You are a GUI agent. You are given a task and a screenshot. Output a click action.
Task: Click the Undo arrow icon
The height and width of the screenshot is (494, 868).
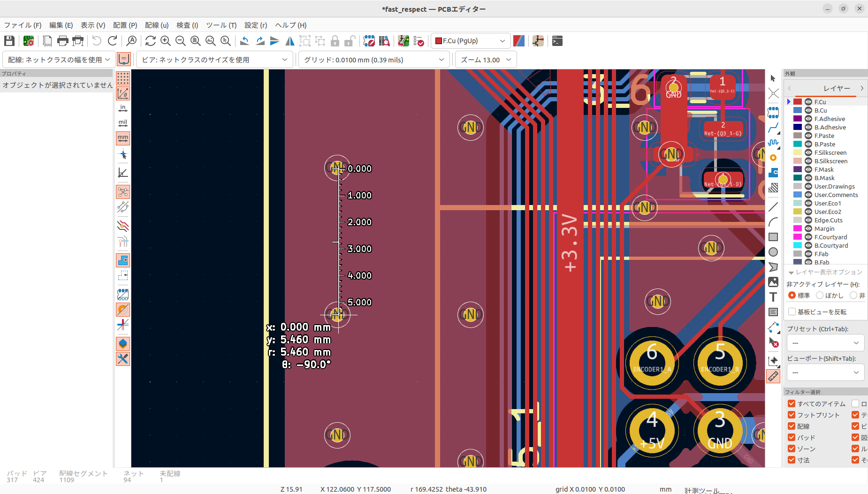click(97, 41)
